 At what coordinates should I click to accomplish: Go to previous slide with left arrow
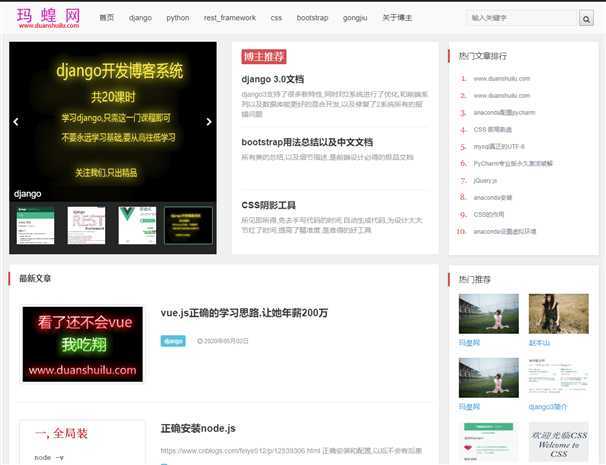click(x=16, y=122)
